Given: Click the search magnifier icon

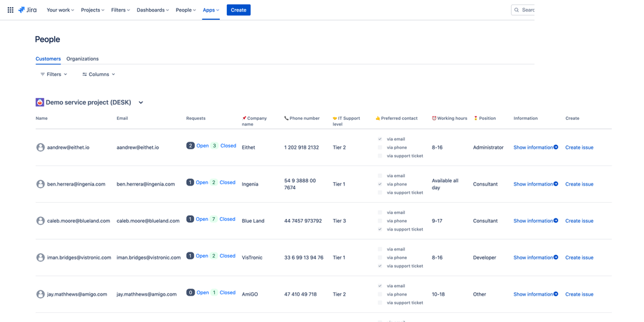Looking at the screenshot, I should tap(516, 10).
